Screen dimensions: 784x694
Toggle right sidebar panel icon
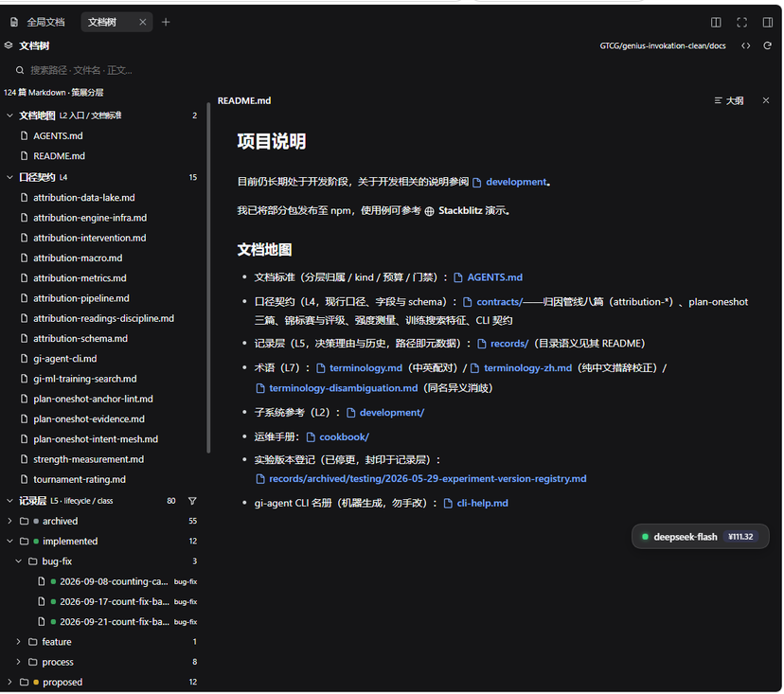tap(768, 22)
